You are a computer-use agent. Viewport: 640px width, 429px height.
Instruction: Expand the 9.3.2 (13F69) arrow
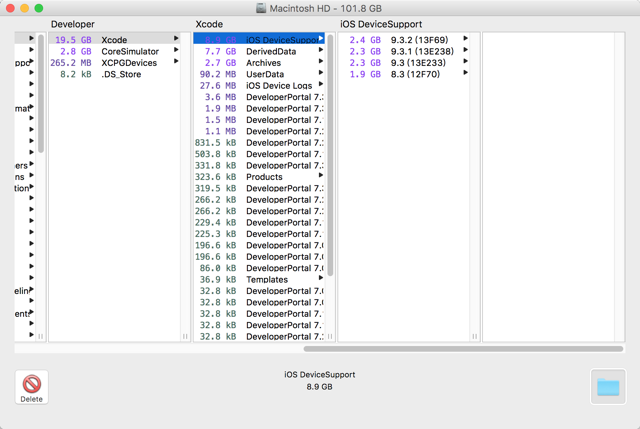465,38
